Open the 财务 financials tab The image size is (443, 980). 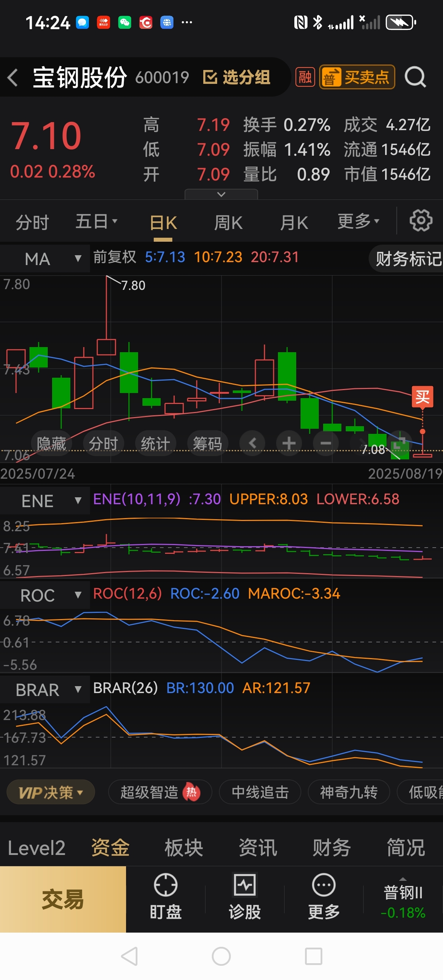tap(332, 848)
